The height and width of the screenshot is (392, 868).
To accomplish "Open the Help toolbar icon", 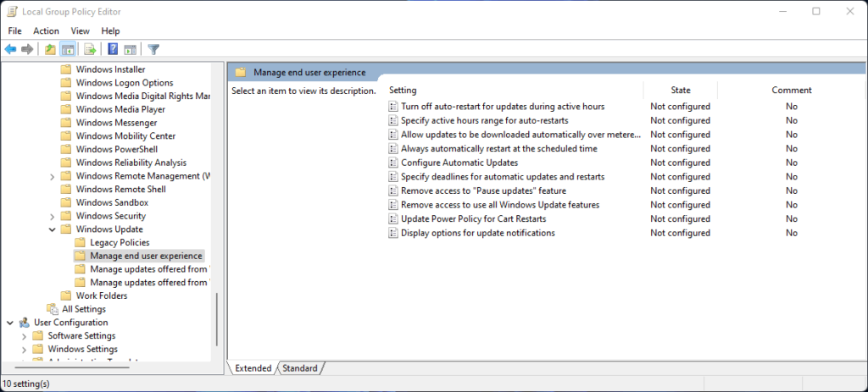I will [113, 50].
